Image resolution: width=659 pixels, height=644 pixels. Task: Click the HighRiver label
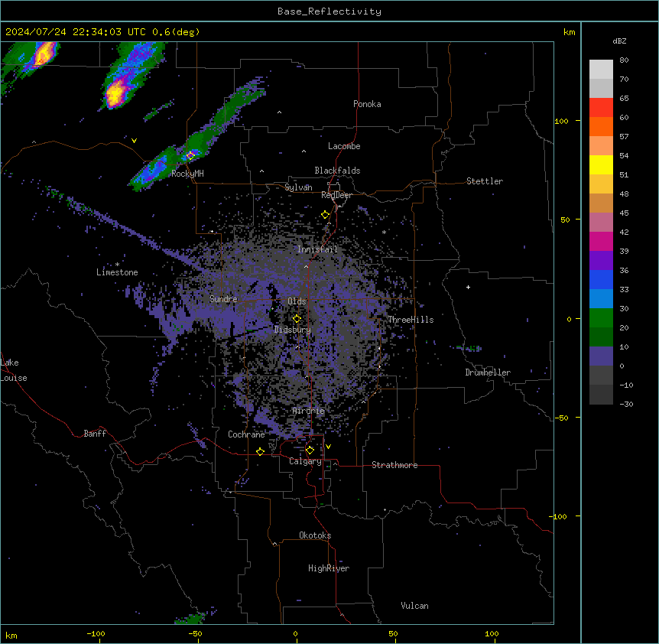tap(329, 568)
